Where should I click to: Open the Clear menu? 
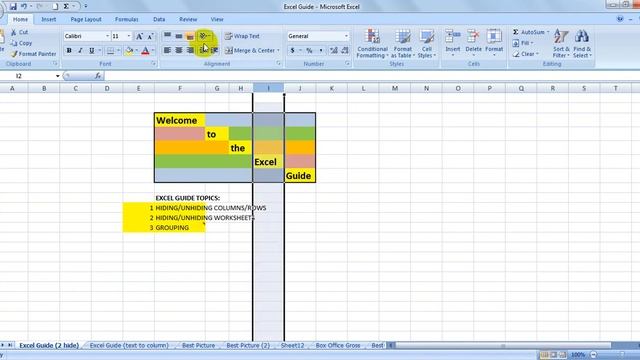point(526,53)
